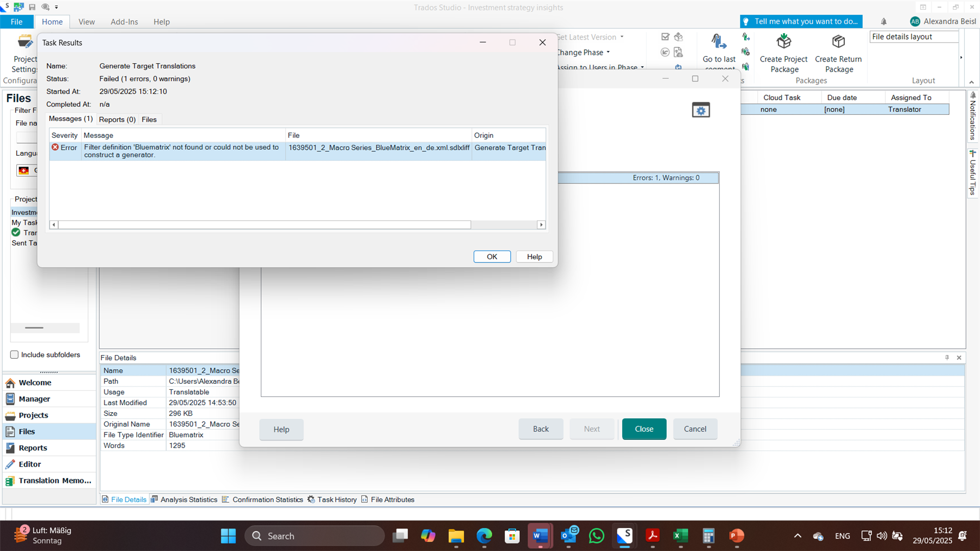Close the File Details panel with the X

[959, 358]
